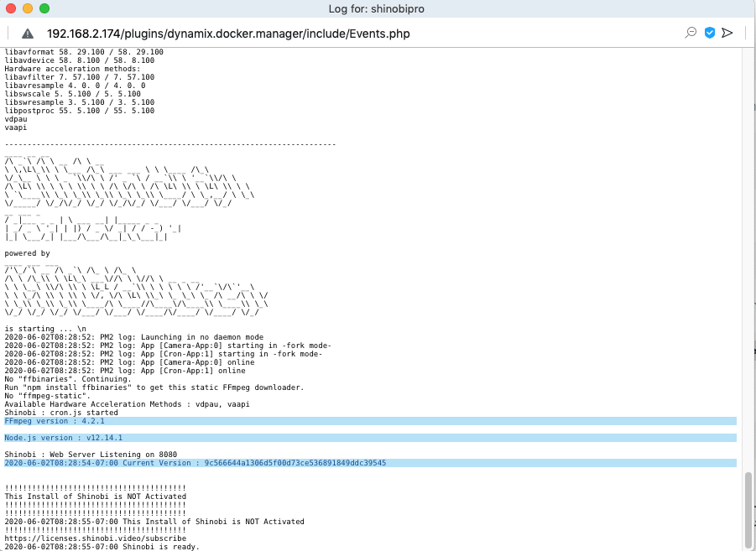756x551 pixels.
Task: Click 'libavdevice 58. 8.100' line
Action: click(x=80, y=60)
